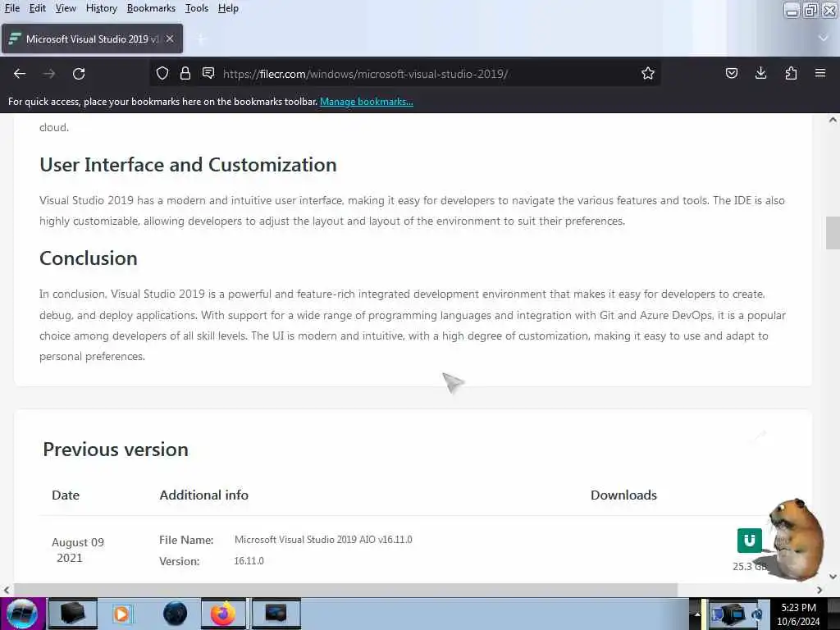Click the volume tray icon

tap(757, 614)
